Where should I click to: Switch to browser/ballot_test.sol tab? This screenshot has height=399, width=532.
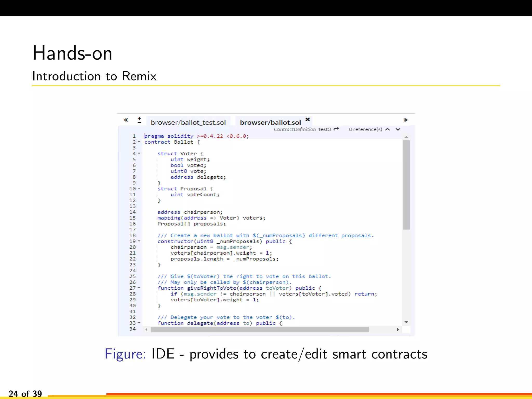click(188, 122)
